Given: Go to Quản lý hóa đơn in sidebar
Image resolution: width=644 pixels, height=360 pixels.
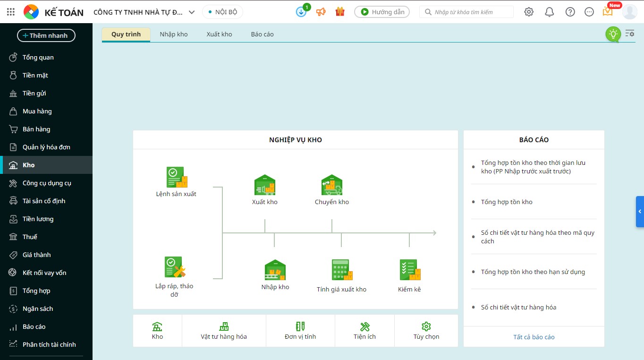Looking at the screenshot, I should coord(46,147).
